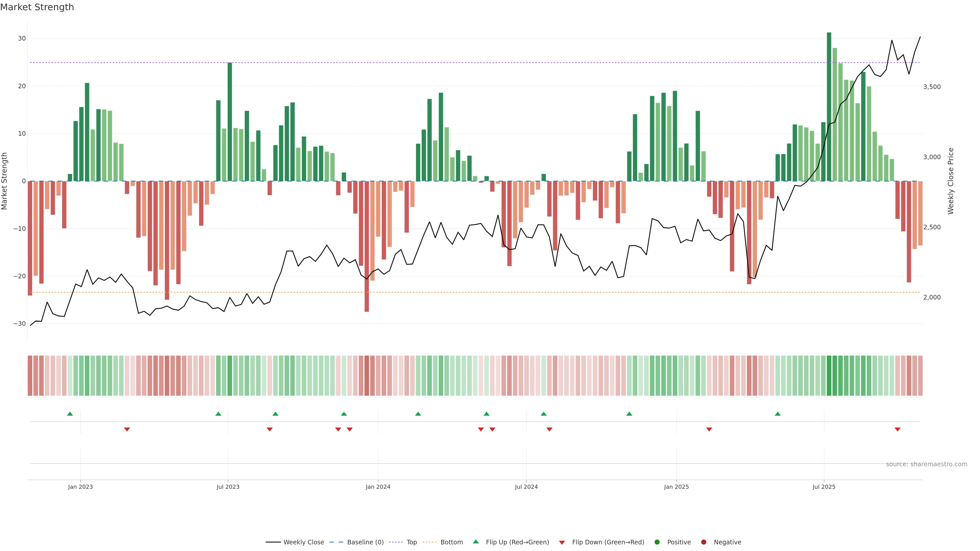980x551 pixels.
Task: Click the Market Strength chart title
Action: (37, 7)
